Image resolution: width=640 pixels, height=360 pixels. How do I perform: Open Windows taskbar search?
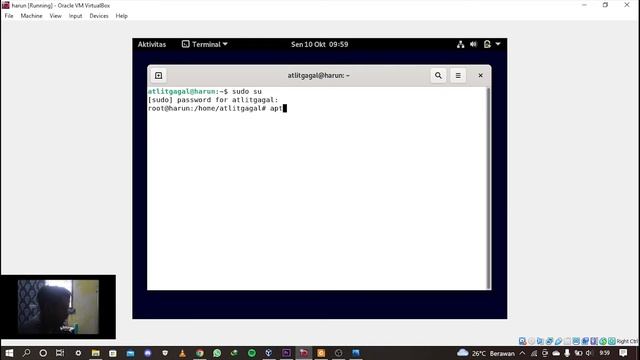pos(27,353)
